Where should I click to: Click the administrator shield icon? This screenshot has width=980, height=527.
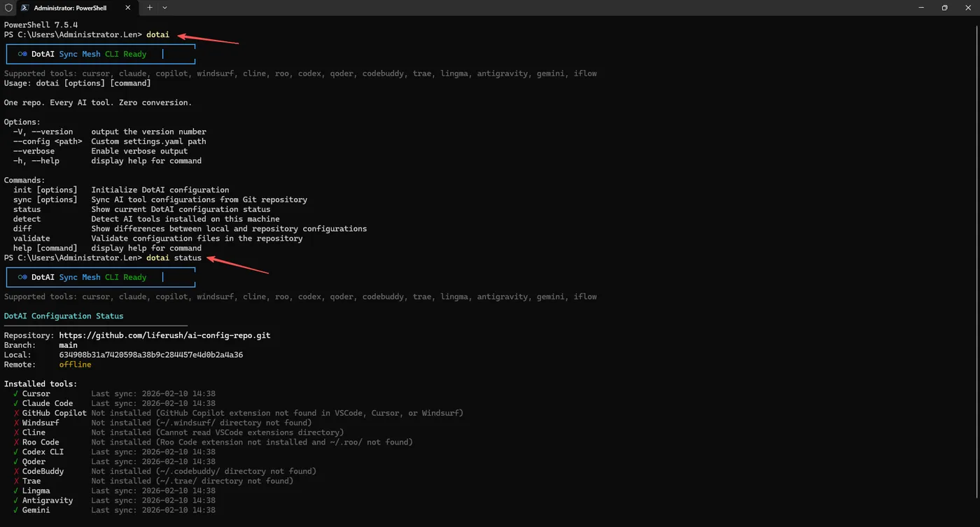click(x=8, y=8)
